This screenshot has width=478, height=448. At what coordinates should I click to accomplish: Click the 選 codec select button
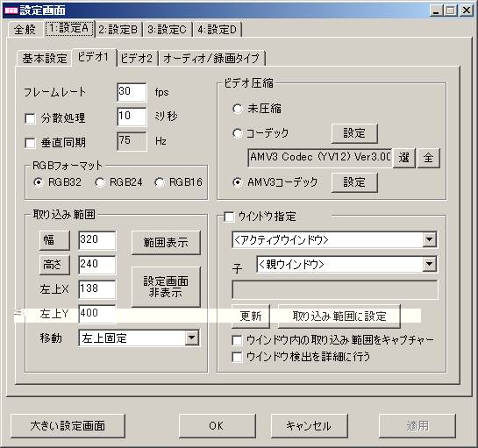pyautogui.click(x=404, y=158)
